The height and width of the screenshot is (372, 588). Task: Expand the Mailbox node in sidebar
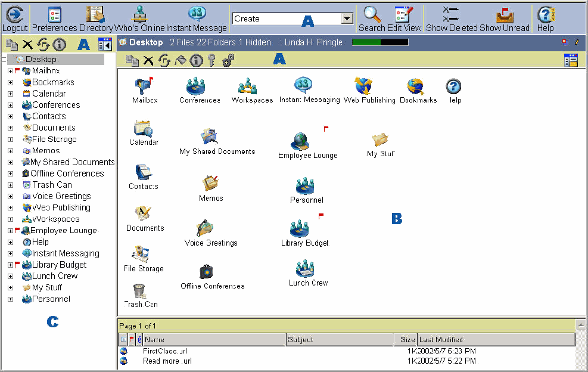point(10,71)
